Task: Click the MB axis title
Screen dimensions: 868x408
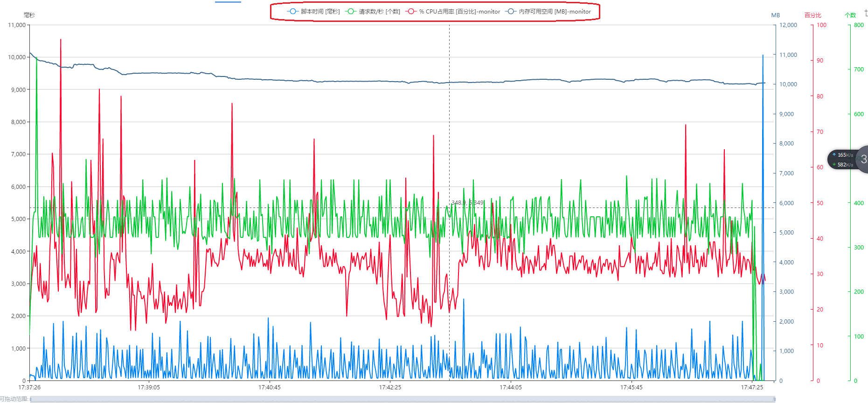Action: point(776,15)
